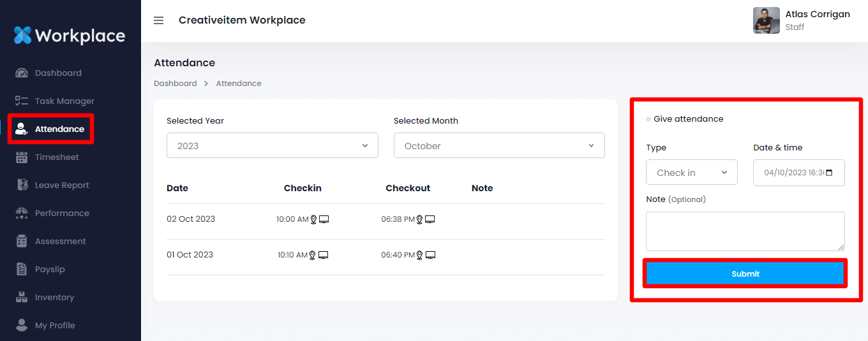
Task: Click the Dashboard breadcrumb link
Action: pyautogui.click(x=175, y=83)
